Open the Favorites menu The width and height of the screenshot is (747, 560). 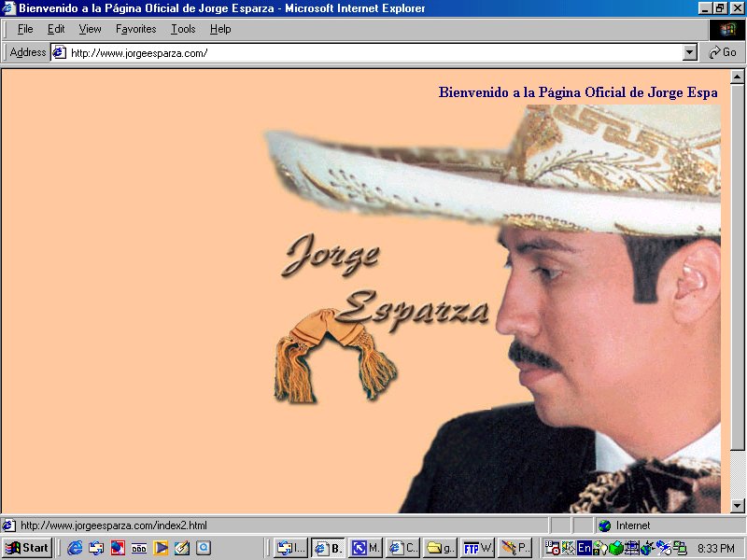click(x=135, y=29)
